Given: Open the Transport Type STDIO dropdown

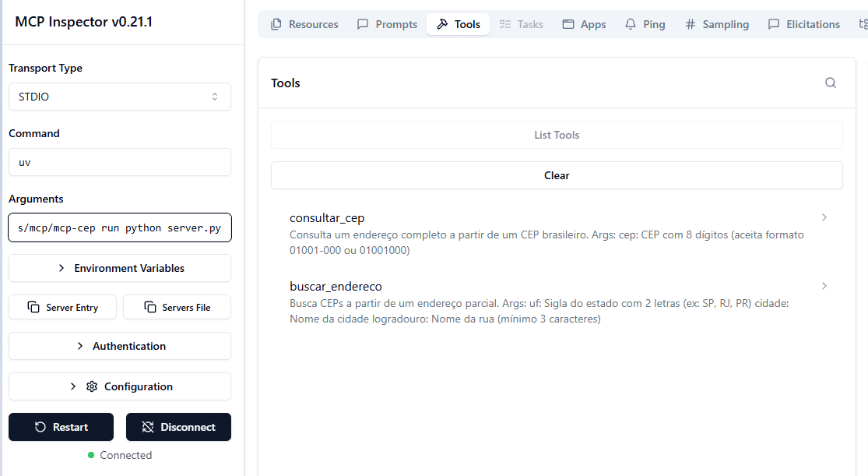Looking at the screenshot, I should tap(120, 97).
